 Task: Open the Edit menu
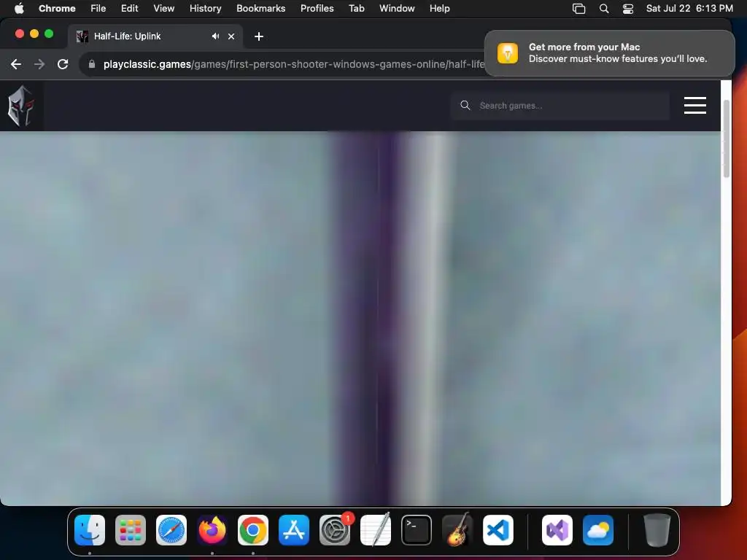pyautogui.click(x=129, y=8)
